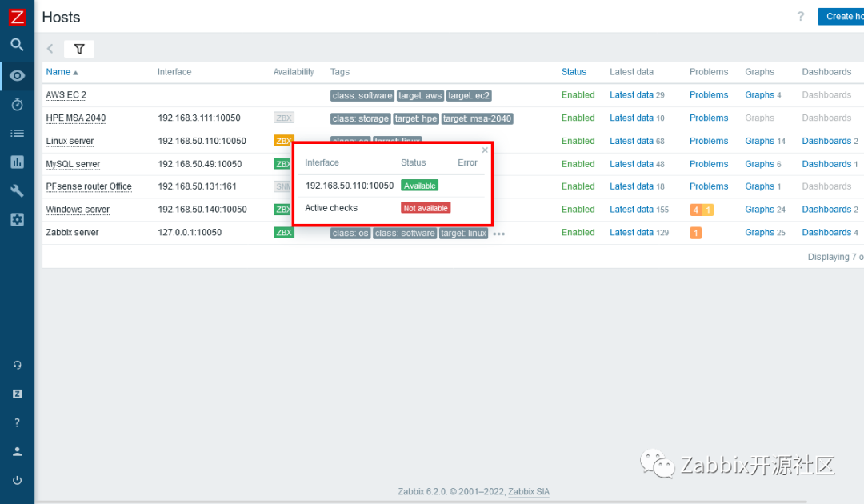Viewport: 864px width, 504px height.
Task: Open the Administration gear icon
Action: pos(17,219)
